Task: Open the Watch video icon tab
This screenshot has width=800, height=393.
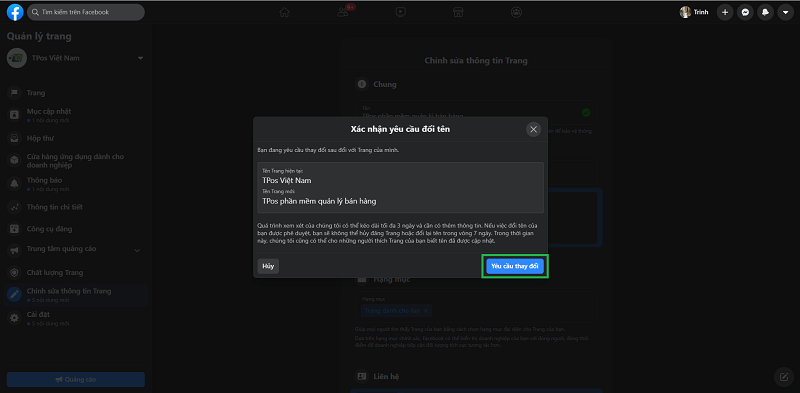Action: 401,12
